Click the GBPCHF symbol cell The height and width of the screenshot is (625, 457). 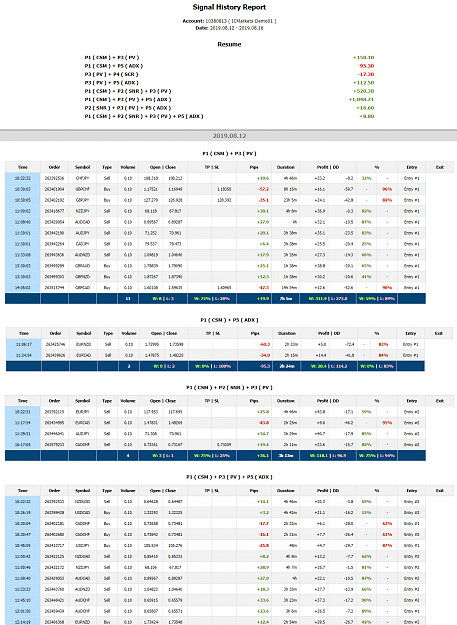[82, 189]
